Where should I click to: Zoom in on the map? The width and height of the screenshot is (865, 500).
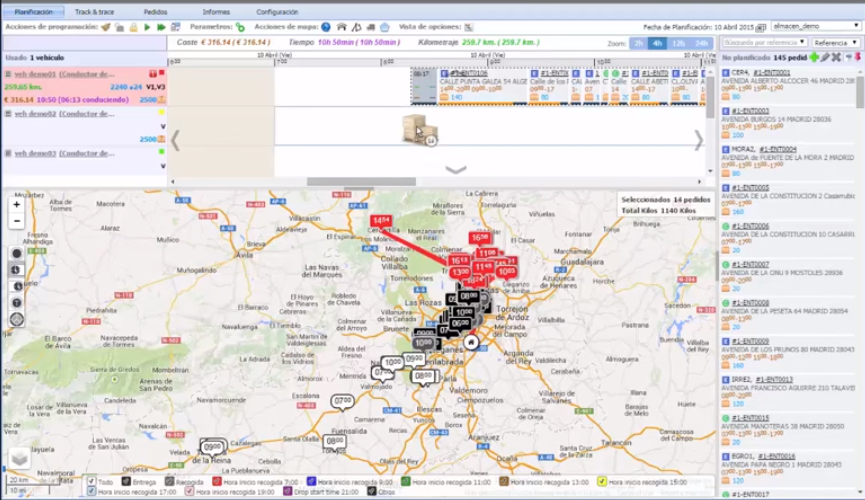17,204
